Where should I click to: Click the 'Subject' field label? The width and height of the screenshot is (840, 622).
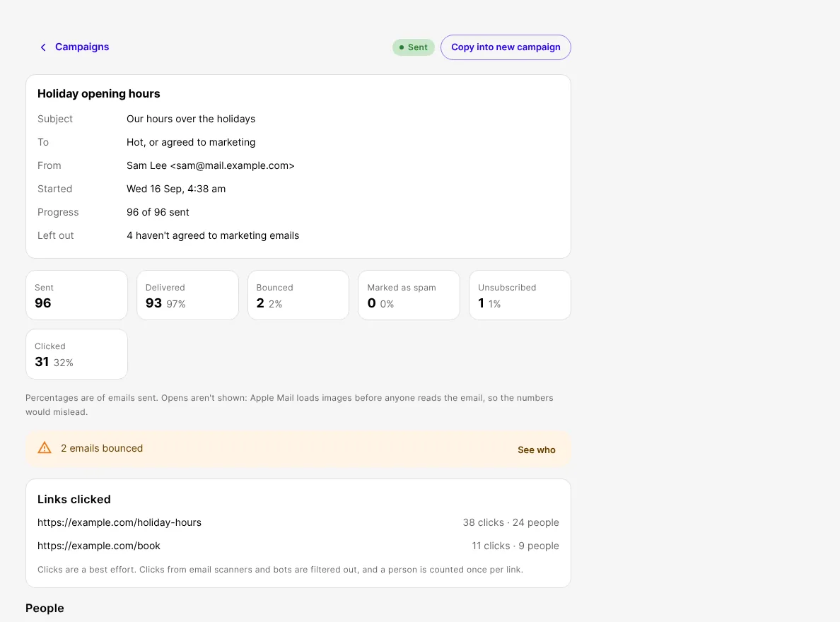[55, 119]
